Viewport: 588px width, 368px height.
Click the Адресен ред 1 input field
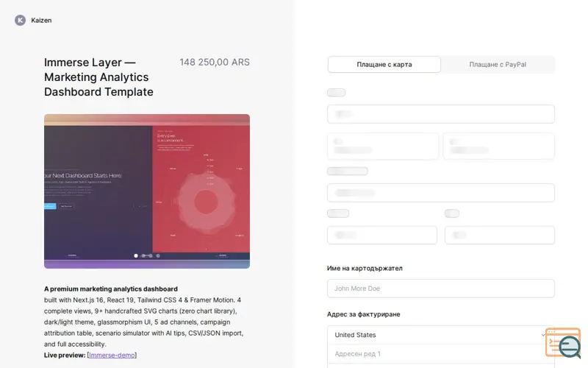coord(440,354)
